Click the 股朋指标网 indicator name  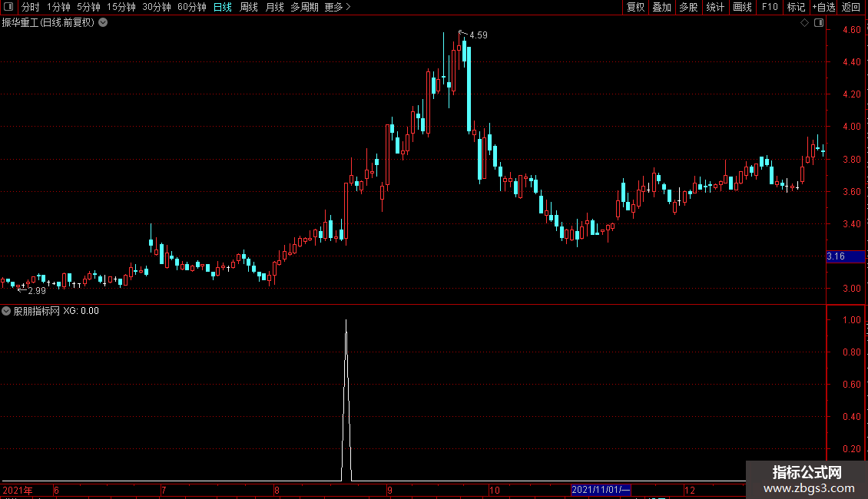[x=37, y=311]
